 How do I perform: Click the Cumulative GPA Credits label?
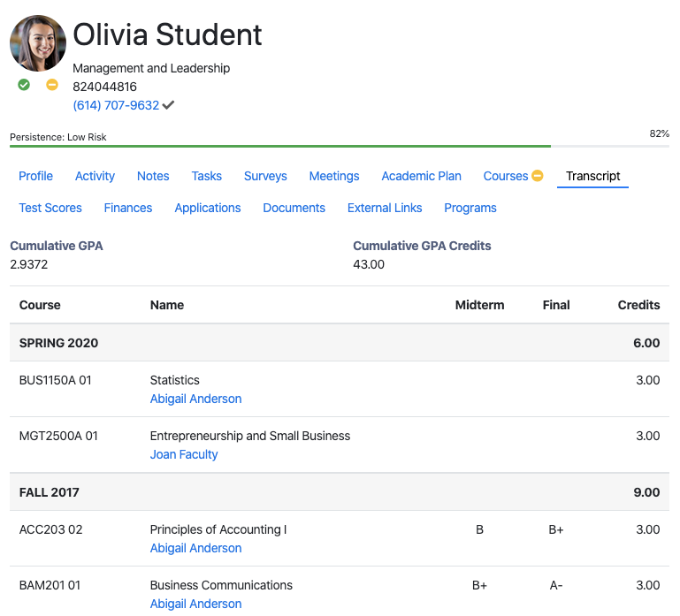(422, 246)
